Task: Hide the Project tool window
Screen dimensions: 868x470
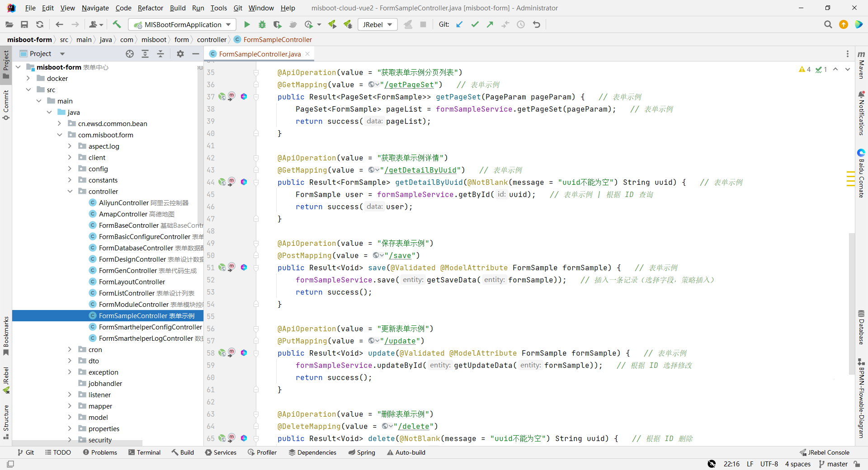Action: [x=196, y=54]
